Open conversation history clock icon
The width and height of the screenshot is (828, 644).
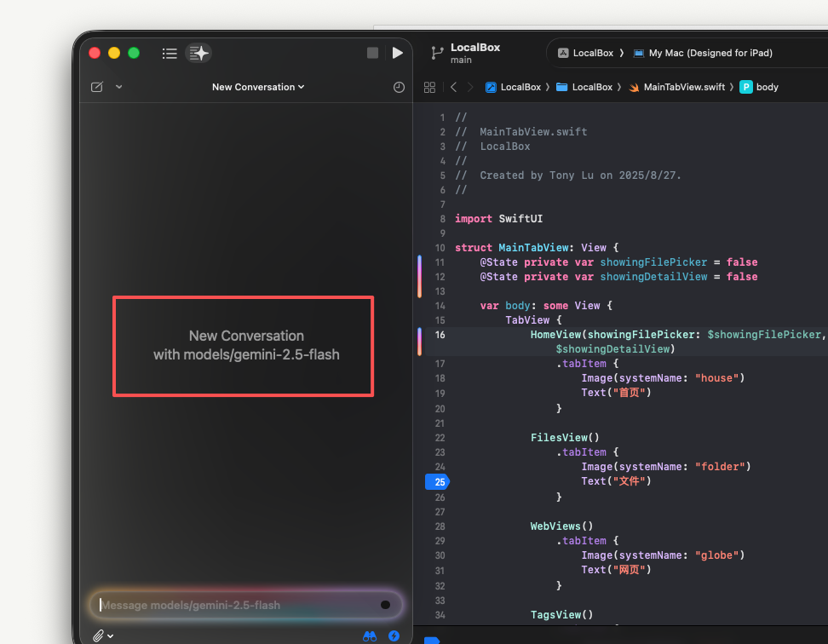399,87
